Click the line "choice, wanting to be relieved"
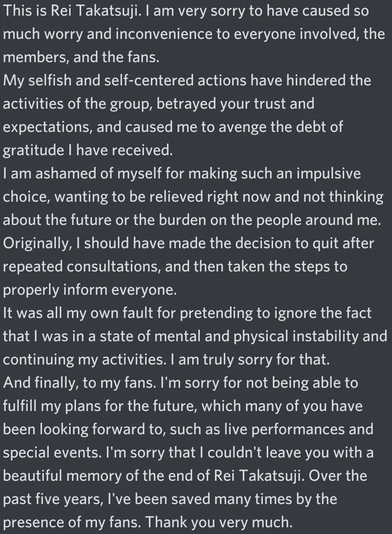The height and width of the screenshot is (534, 392). pos(193,197)
